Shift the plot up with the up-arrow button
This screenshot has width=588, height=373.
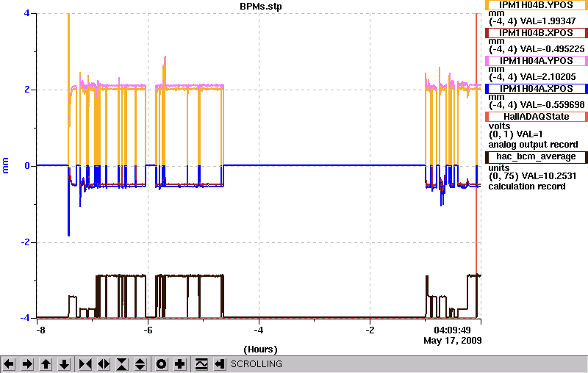click(46, 364)
